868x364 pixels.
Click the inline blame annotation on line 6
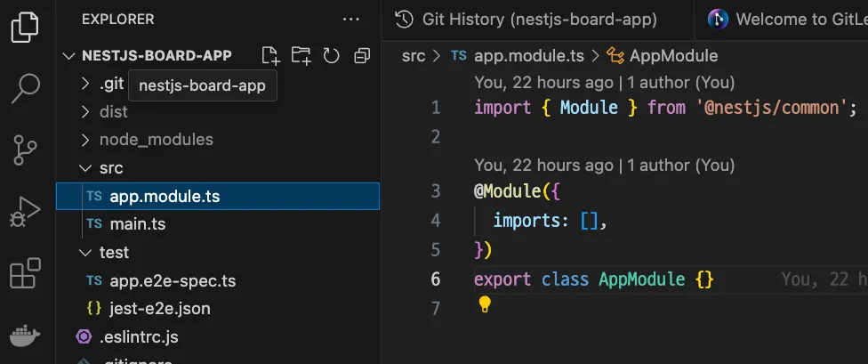[824, 279]
